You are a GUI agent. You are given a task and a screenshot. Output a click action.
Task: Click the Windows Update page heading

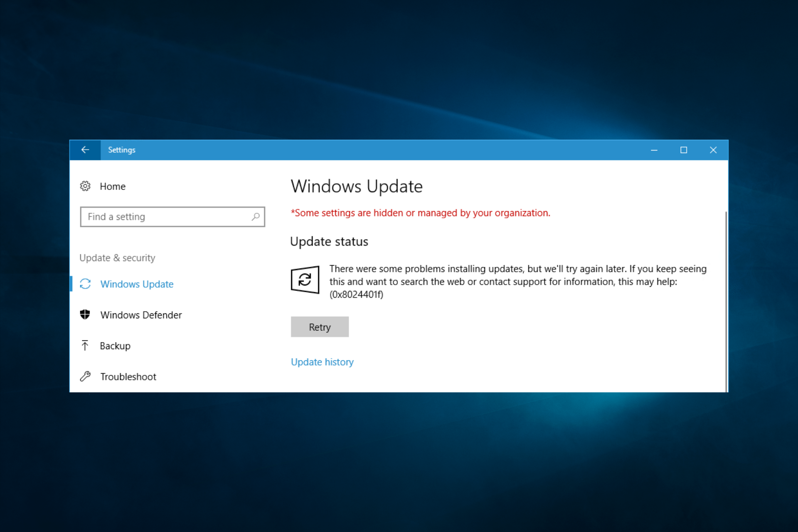(357, 186)
